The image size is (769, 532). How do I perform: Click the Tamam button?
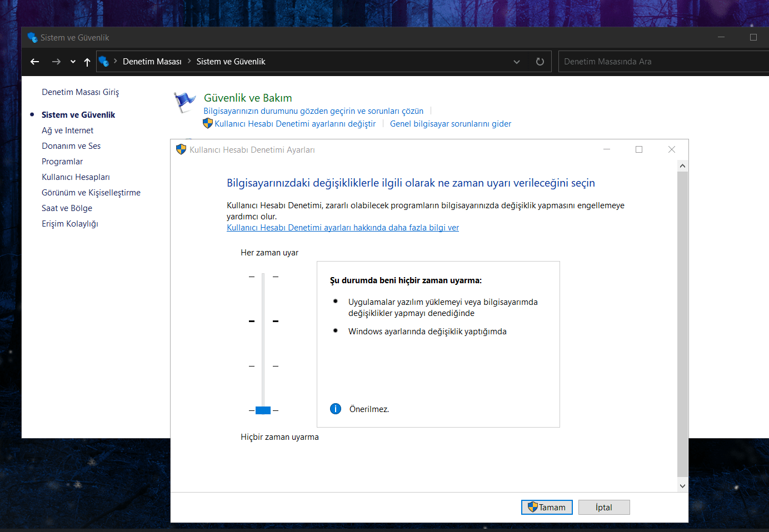pos(547,507)
